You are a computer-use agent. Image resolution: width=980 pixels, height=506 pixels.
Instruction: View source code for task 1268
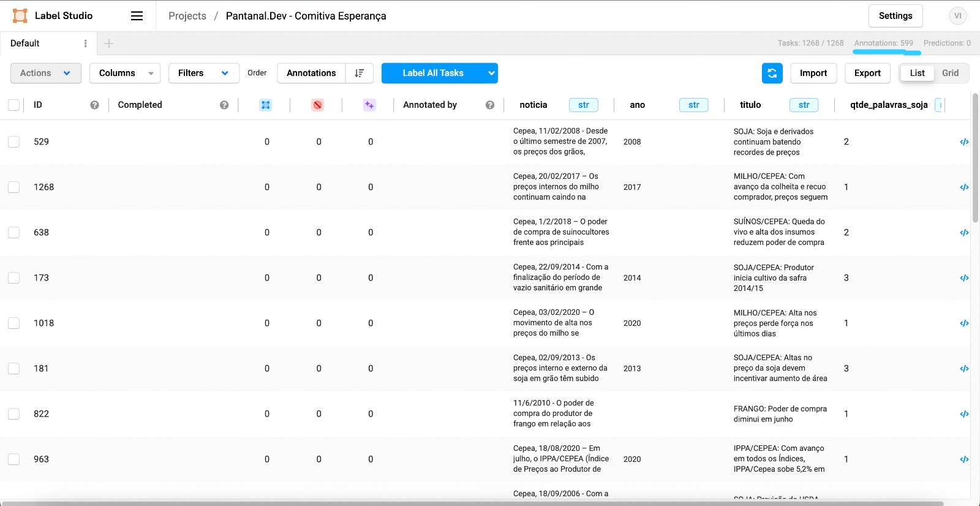click(964, 187)
